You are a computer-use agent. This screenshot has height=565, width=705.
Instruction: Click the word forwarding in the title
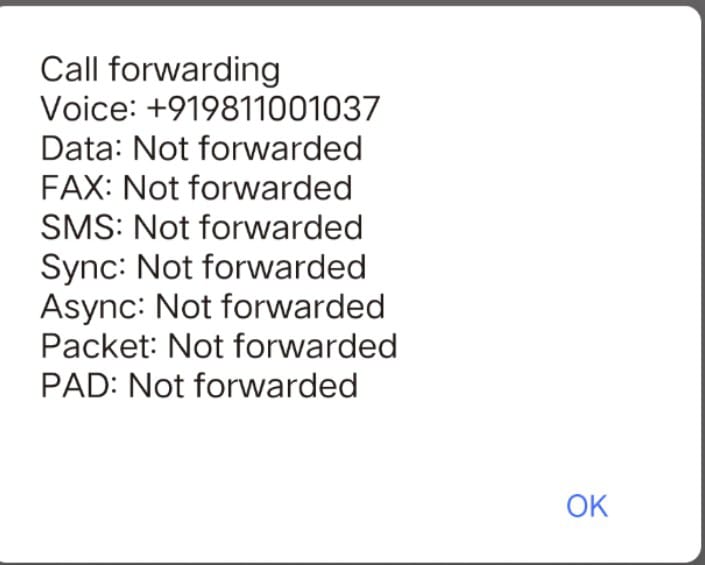coord(194,71)
